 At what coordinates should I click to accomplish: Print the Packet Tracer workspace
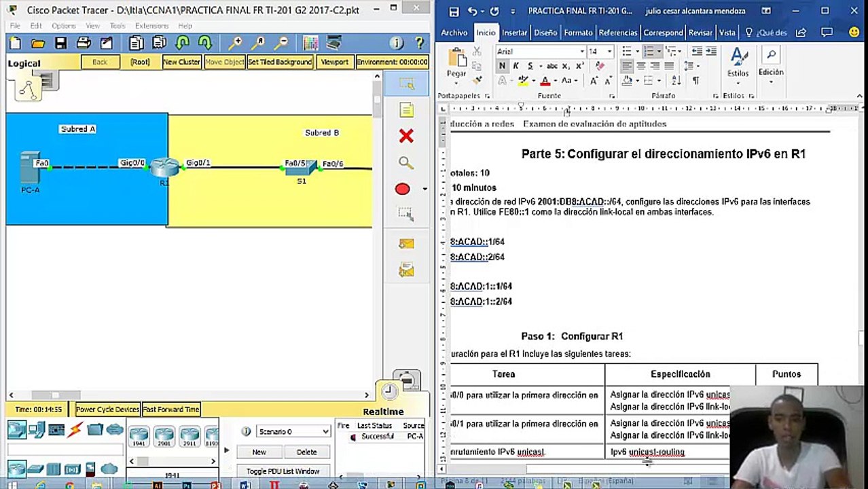point(84,43)
